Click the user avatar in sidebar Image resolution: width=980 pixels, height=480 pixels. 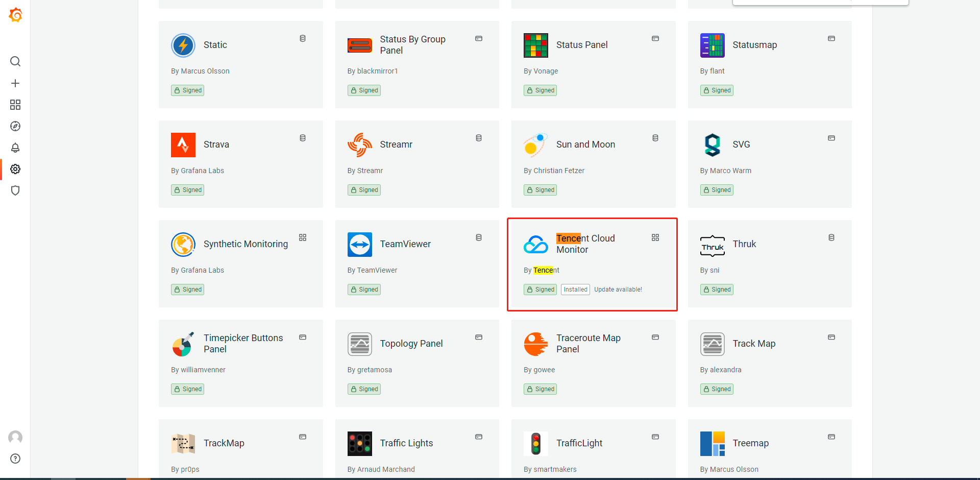pos(15,437)
